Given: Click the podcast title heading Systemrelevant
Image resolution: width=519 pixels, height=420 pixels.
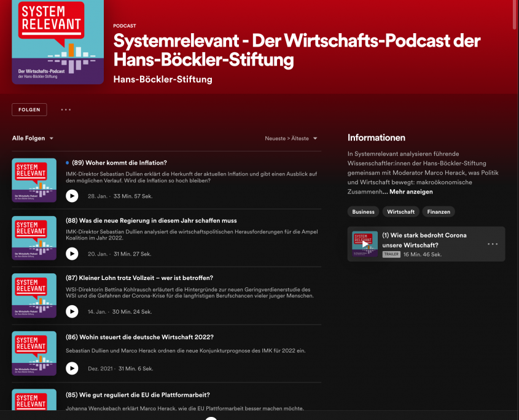Looking at the screenshot, I should (297, 50).
